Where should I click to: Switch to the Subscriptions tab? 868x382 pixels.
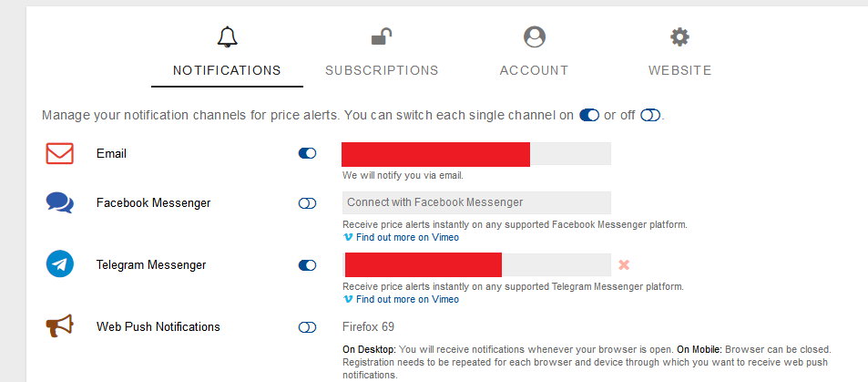382,70
